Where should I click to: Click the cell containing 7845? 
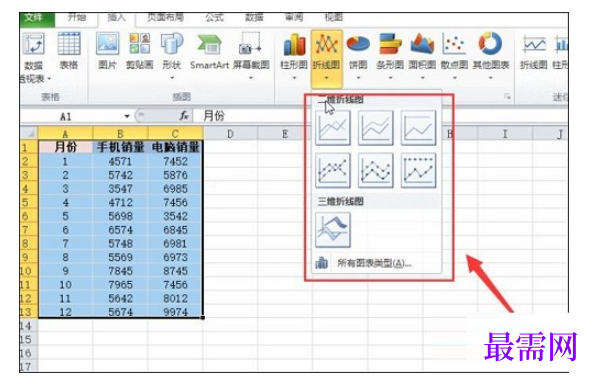120,271
